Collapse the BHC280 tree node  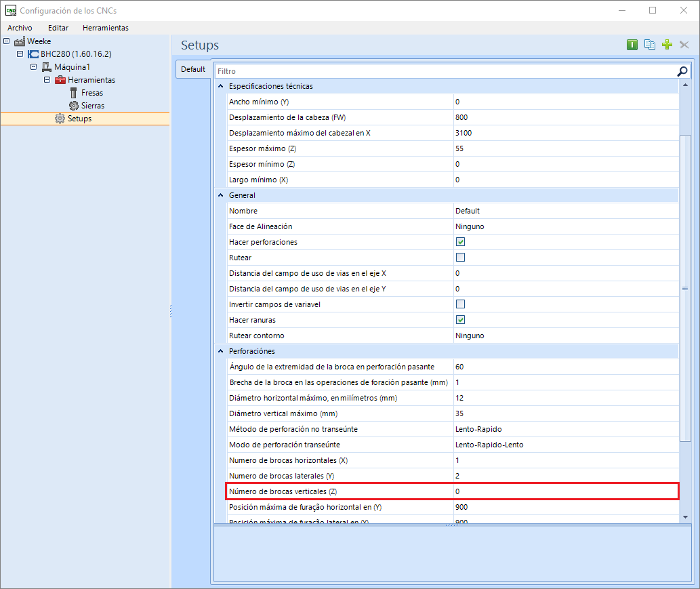click(20, 54)
